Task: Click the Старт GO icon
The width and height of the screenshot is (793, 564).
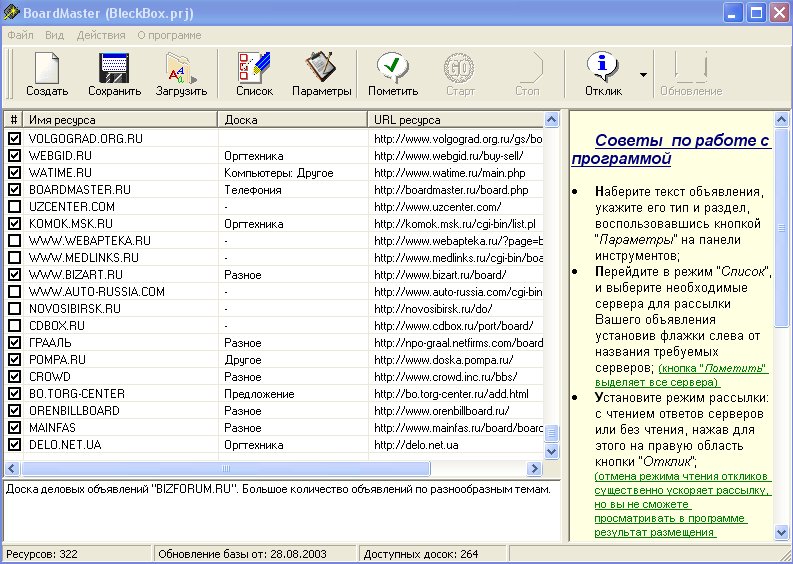Action: [460, 67]
